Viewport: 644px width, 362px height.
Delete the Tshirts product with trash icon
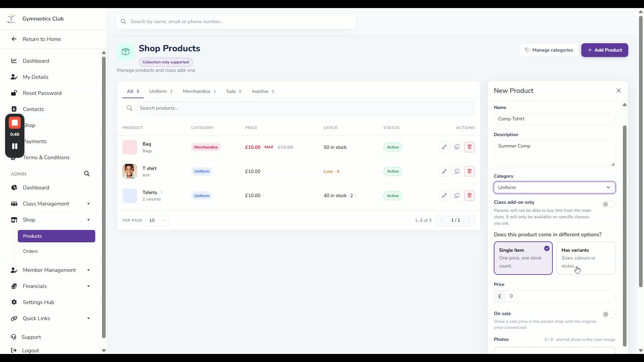[x=470, y=196]
